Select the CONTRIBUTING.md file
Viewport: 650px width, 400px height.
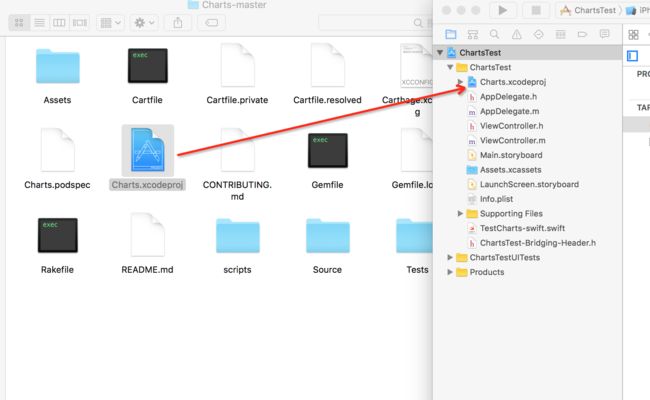pos(237,150)
